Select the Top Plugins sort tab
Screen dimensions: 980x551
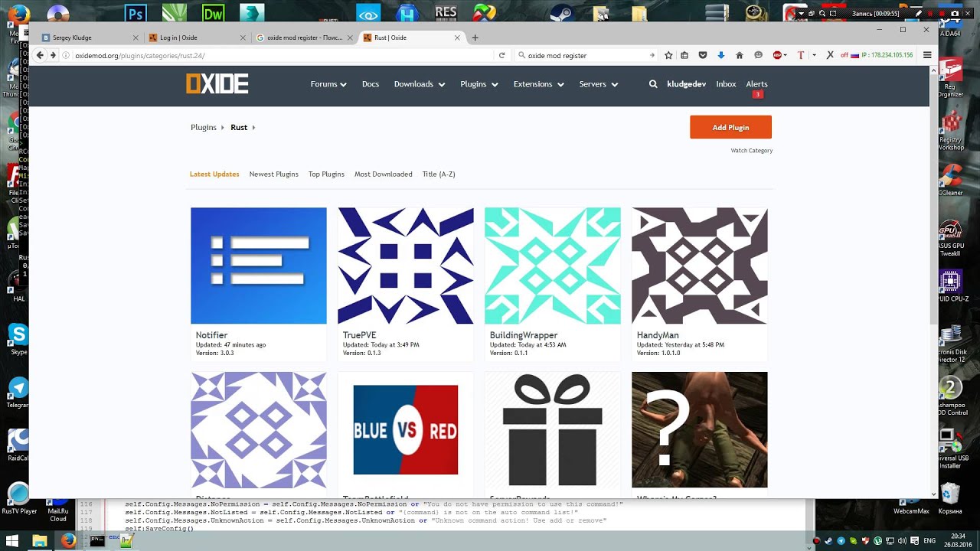[326, 174]
